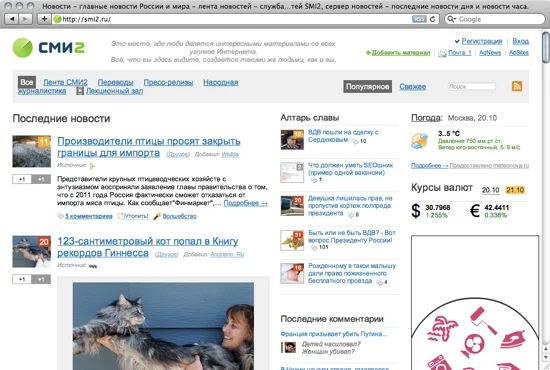Image resolution: width=550 pixels, height=370 pixels.
Task: Click the orange RSS feed icon
Action: [x=517, y=86]
